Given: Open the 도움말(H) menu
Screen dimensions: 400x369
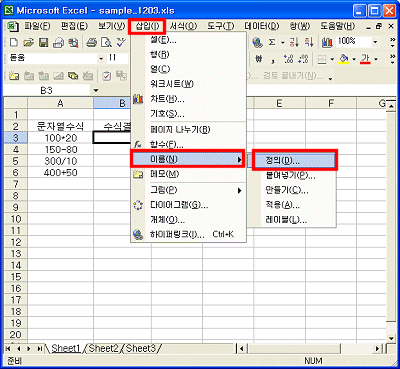Looking at the screenshot, I should click(x=337, y=26).
